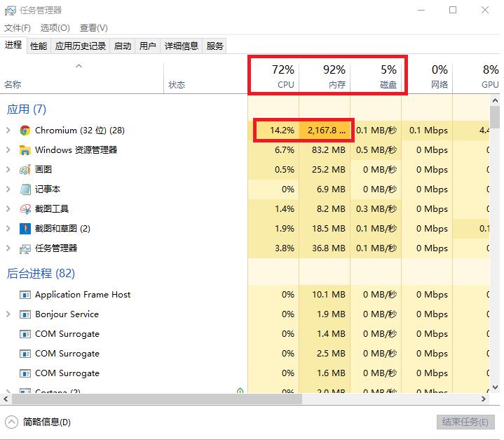The width and height of the screenshot is (504, 440).
Task: Click the Task Manager title bar icon
Action: (10, 11)
